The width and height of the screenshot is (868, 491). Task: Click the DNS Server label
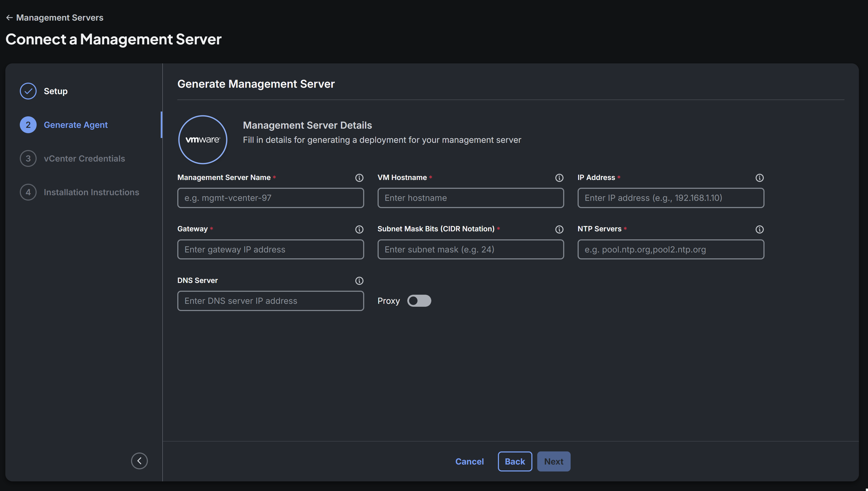[198, 280]
